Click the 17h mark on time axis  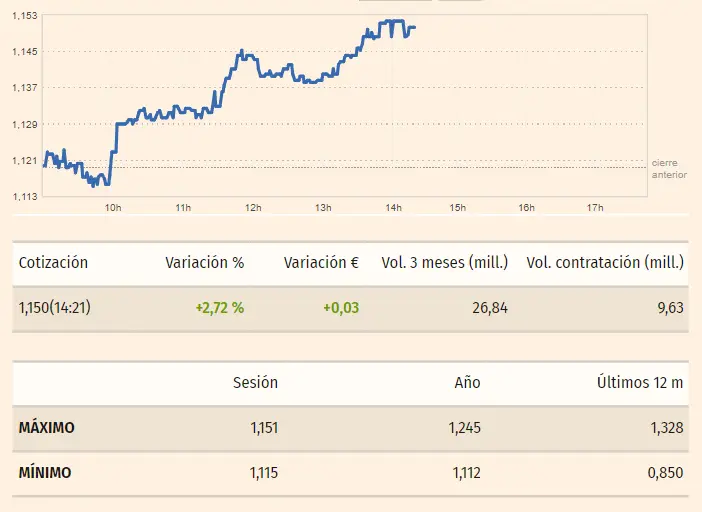[x=595, y=208]
